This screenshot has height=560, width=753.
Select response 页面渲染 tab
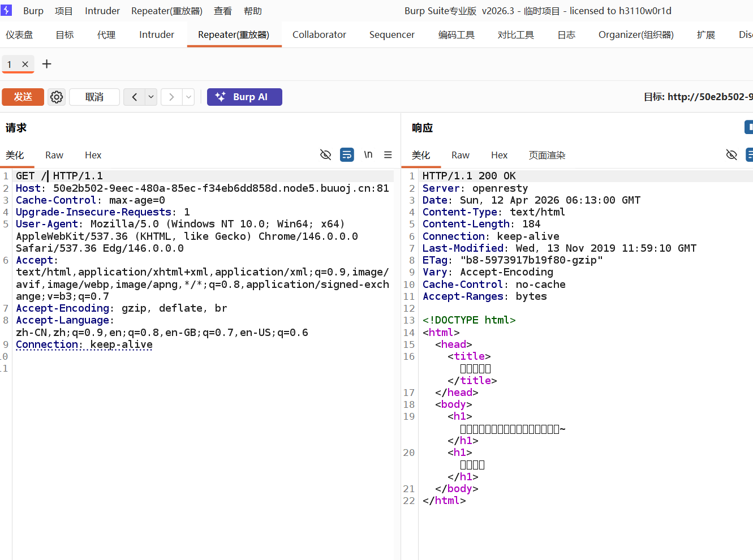[x=547, y=155]
